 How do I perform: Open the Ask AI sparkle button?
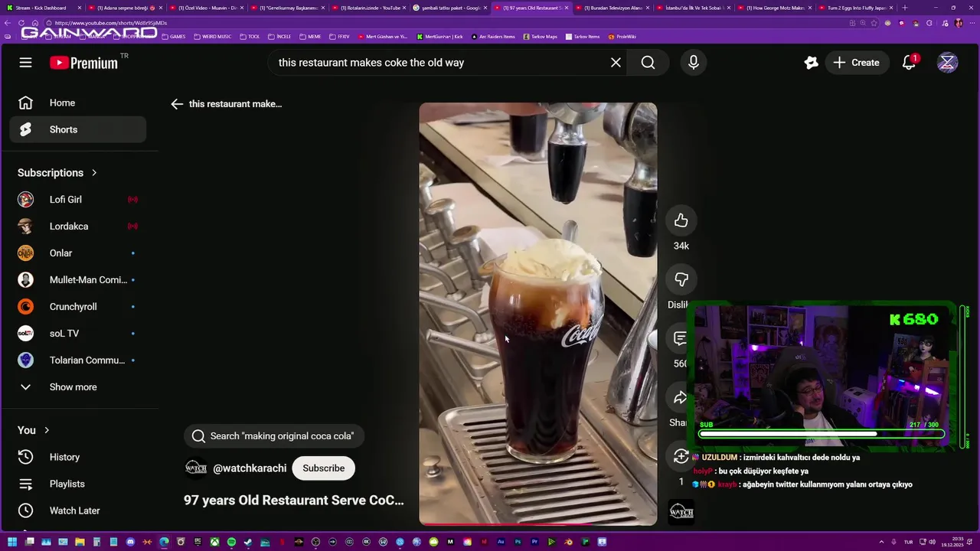point(812,63)
